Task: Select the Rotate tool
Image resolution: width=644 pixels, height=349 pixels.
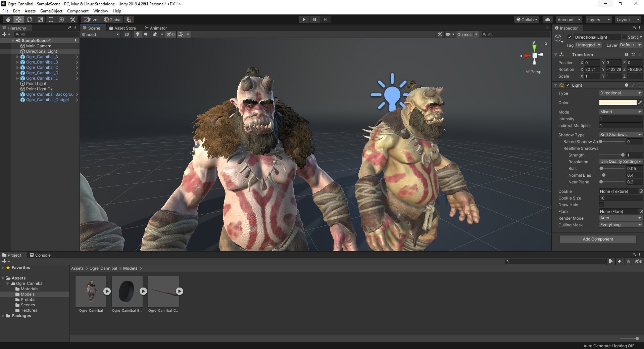Action: (x=29, y=19)
